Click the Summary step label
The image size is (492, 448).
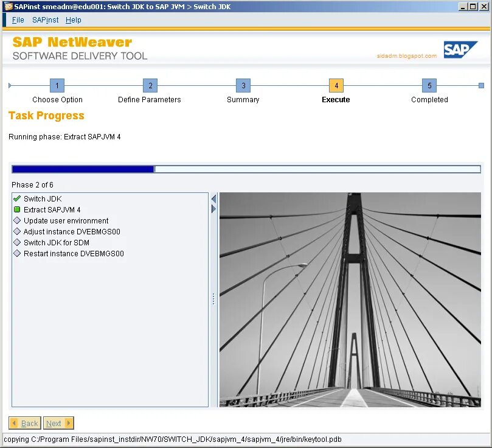(243, 99)
